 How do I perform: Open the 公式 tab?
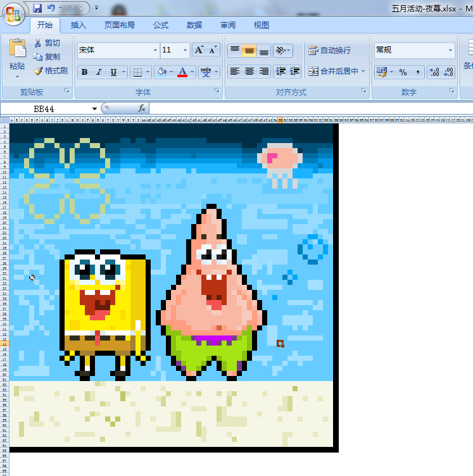pyautogui.click(x=161, y=25)
